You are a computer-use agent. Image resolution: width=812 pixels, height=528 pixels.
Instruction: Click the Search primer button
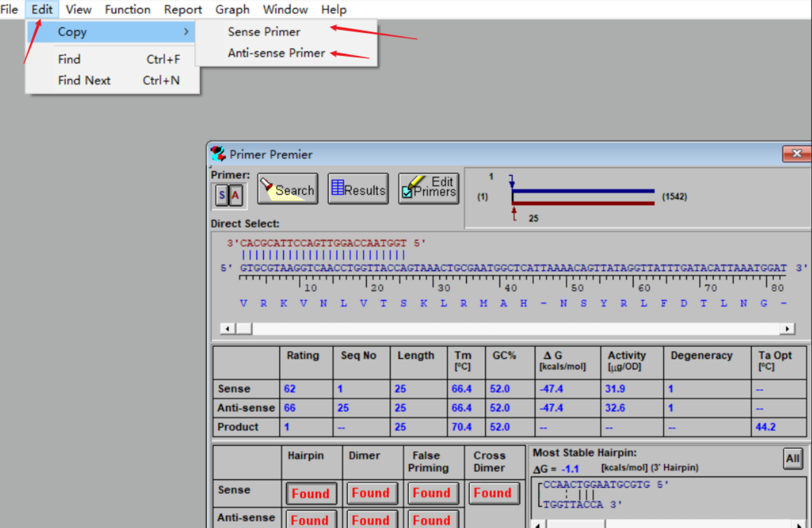288,189
